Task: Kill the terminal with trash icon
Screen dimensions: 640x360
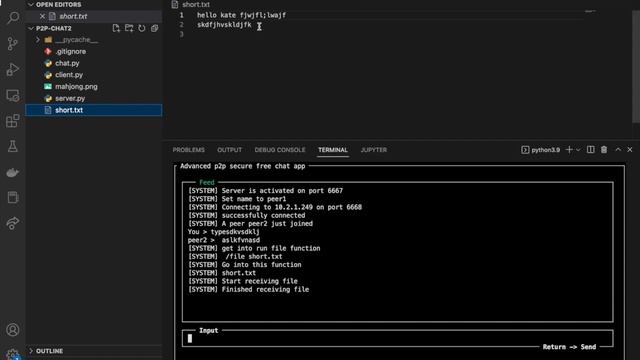Action: click(x=604, y=150)
